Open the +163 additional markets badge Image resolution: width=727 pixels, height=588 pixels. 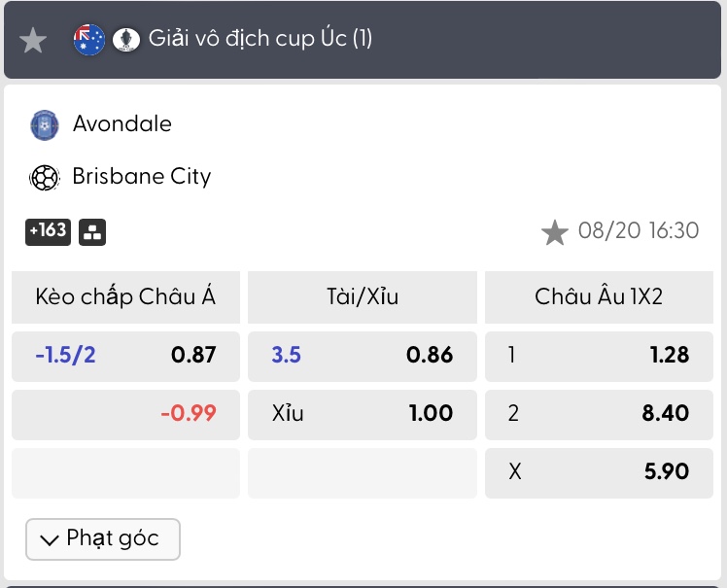point(48,232)
